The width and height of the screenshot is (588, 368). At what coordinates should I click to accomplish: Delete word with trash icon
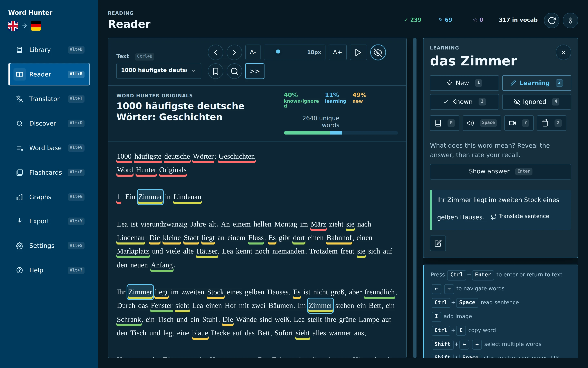click(x=551, y=123)
